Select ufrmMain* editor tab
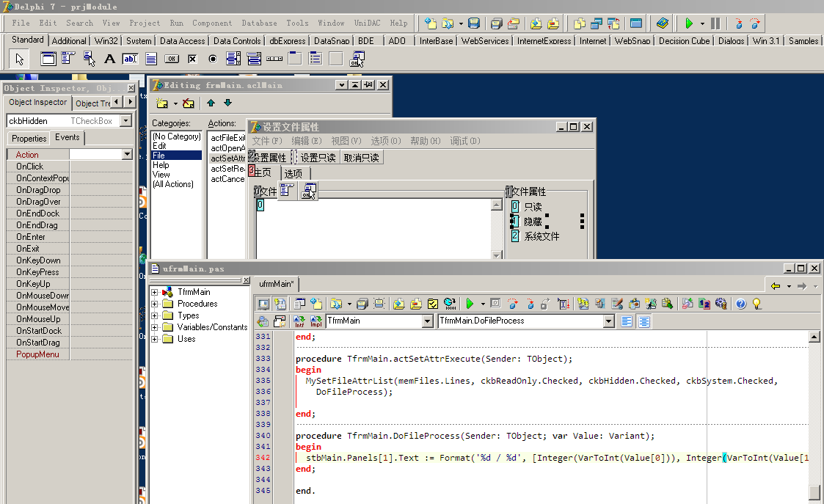 [x=277, y=284]
